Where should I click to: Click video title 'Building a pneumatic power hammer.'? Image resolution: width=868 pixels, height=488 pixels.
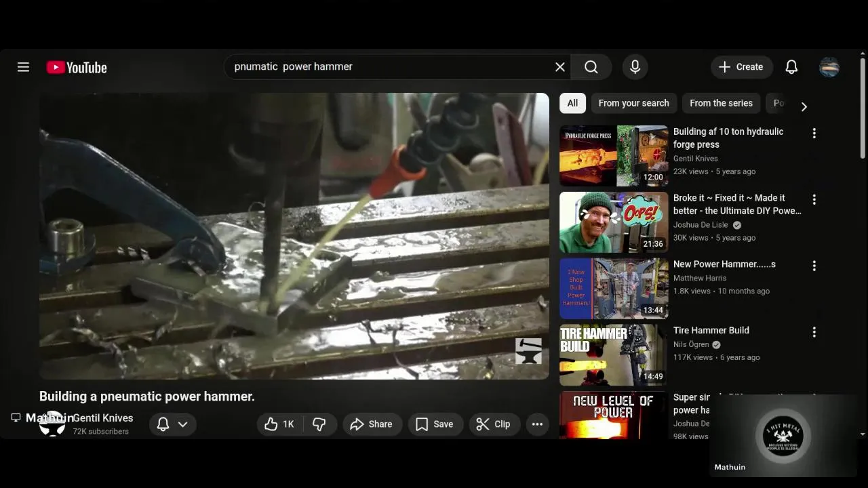click(147, 396)
